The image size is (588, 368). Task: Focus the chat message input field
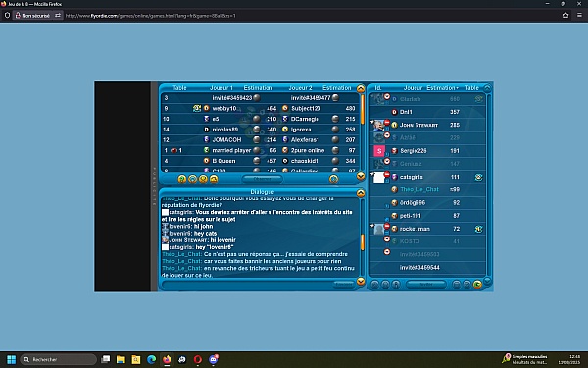coord(247,285)
